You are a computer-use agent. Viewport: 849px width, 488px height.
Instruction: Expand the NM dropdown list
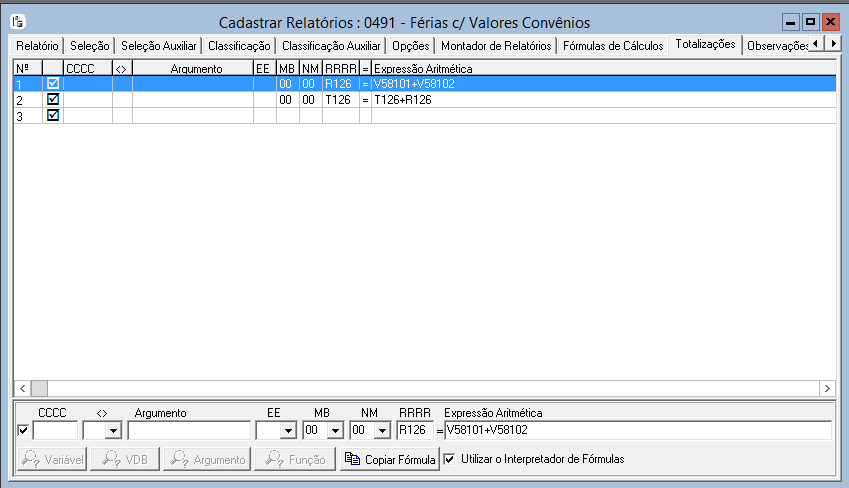pos(382,431)
